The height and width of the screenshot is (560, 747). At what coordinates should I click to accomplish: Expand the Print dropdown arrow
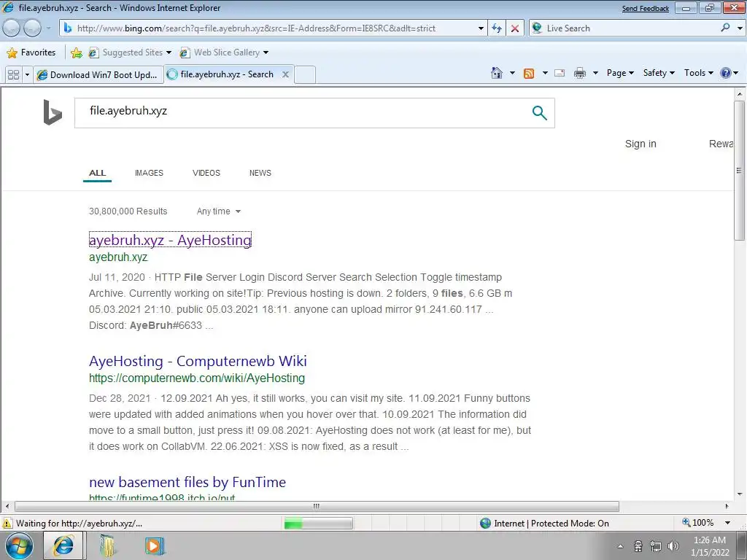[595, 73]
